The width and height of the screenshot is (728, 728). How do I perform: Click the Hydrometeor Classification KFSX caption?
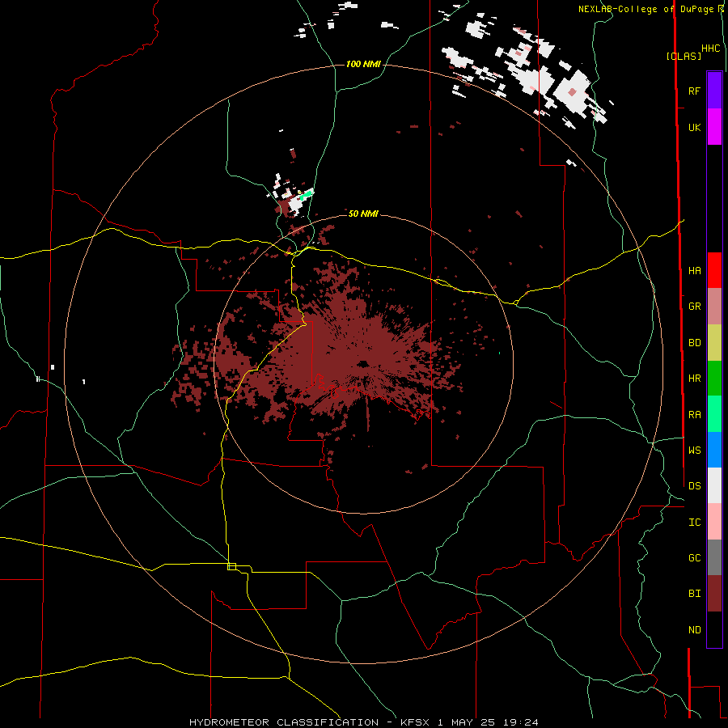(363, 722)
